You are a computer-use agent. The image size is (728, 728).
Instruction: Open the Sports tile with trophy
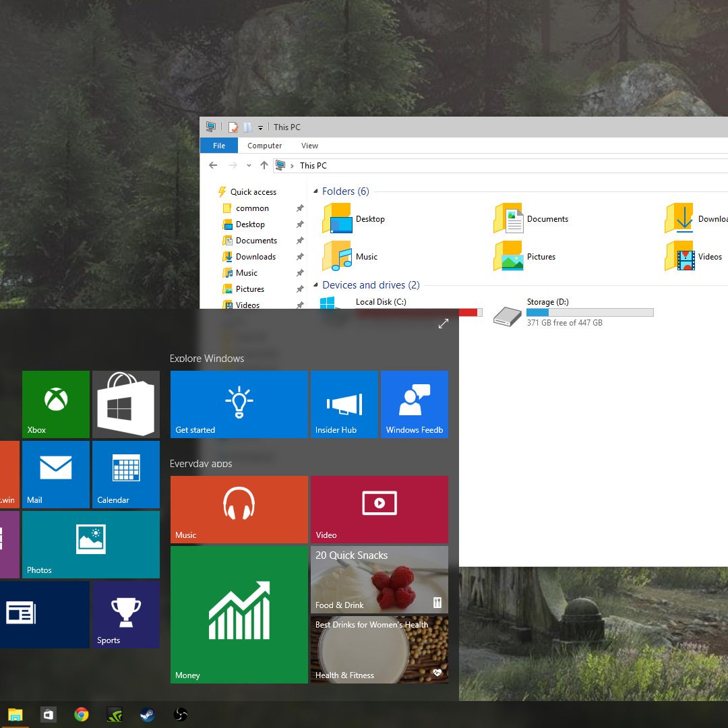[126, 614]
